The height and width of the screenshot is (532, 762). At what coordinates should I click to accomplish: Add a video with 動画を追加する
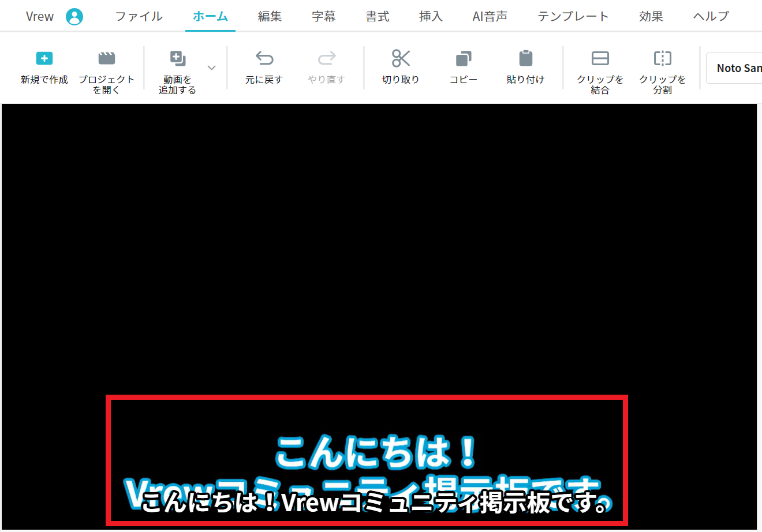point(177,73)
